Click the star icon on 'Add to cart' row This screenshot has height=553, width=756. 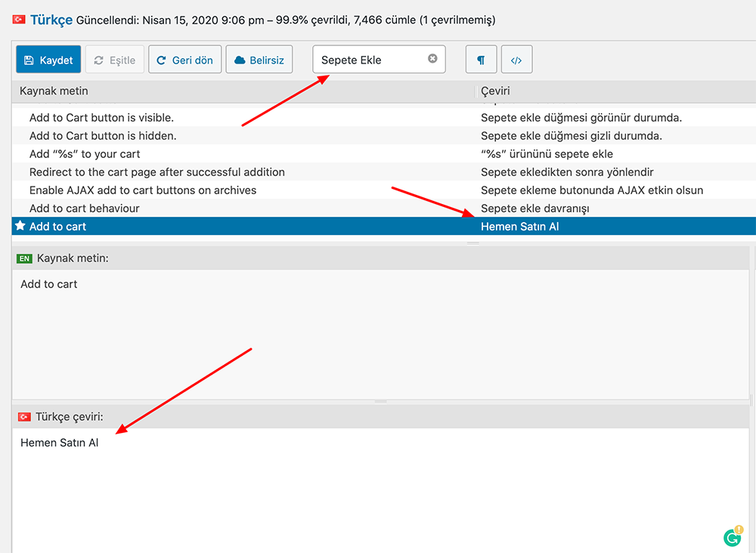point(20,225)
